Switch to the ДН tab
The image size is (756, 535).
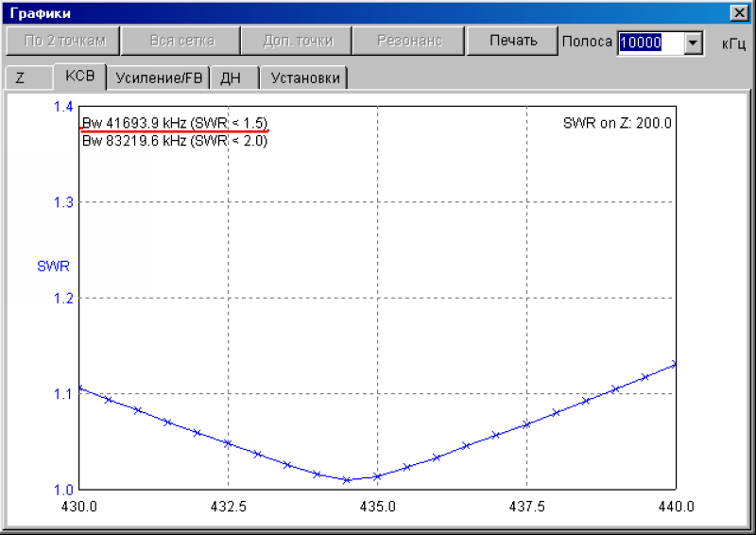[234, 78]
